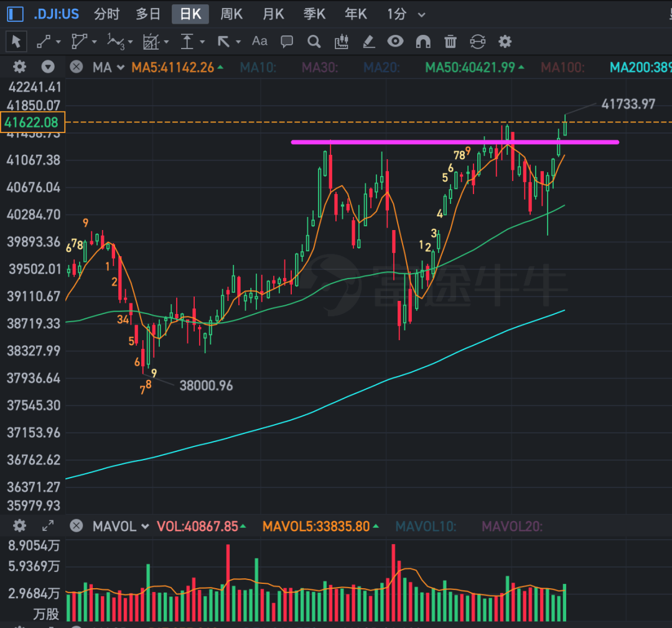Remove the MA indicator with X button
The height and width of the screenshot is (628, 672).
click(x=76, y=67)
